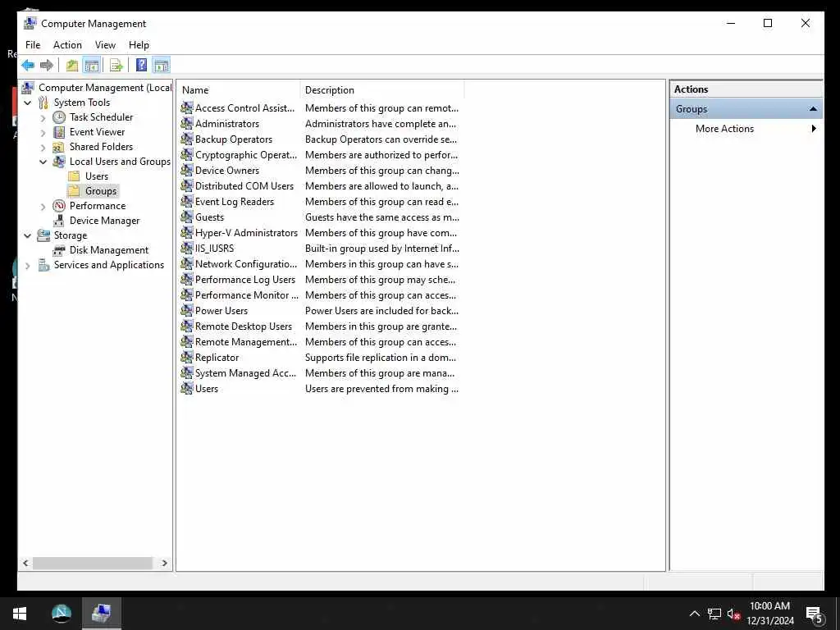The height and width of the screenshot is (630, 840).
Task: Open the View menu
Action: 105,45
